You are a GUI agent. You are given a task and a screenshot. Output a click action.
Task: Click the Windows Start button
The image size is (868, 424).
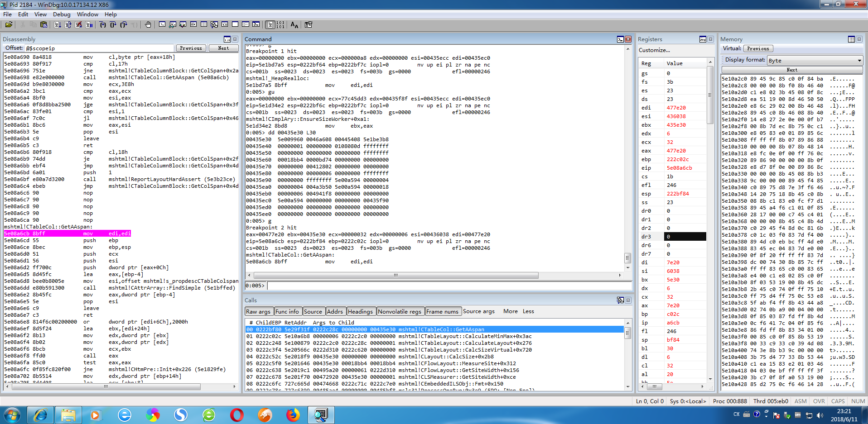pyautogui.click(x=12, y=414)
